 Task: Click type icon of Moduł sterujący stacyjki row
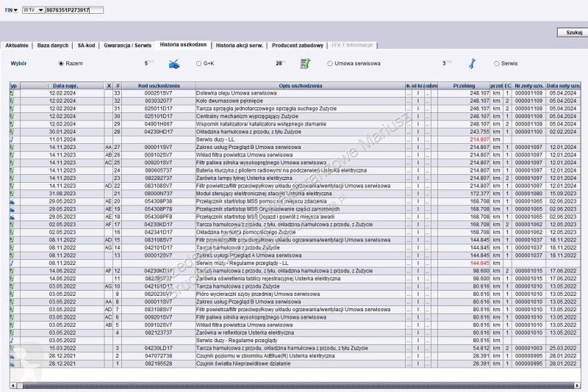point(12,194)
